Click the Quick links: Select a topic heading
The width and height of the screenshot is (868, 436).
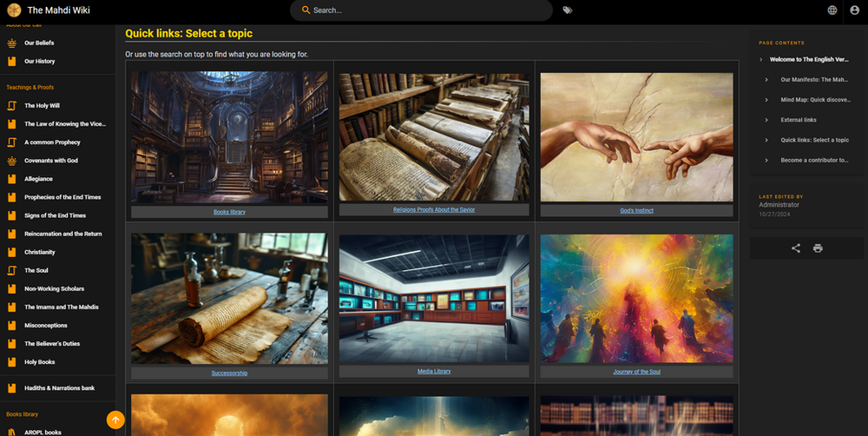coord(188,33)
